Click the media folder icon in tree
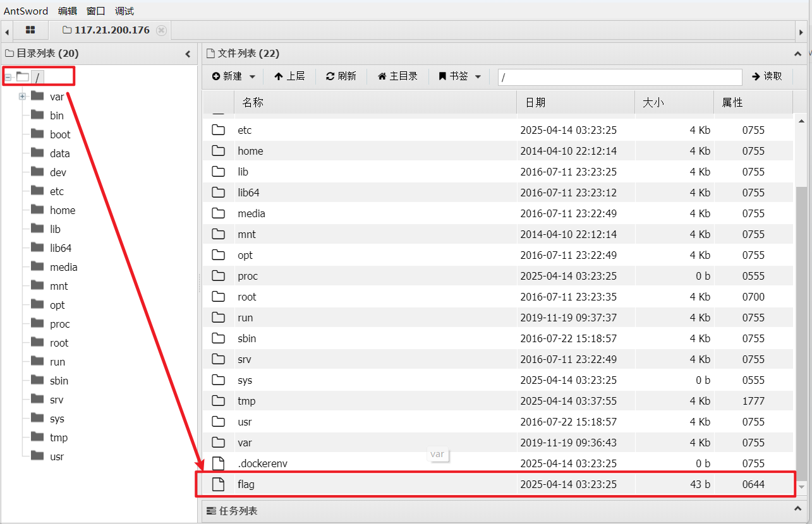The height and width of the screenshot is (524, 812). click(37, 266)
